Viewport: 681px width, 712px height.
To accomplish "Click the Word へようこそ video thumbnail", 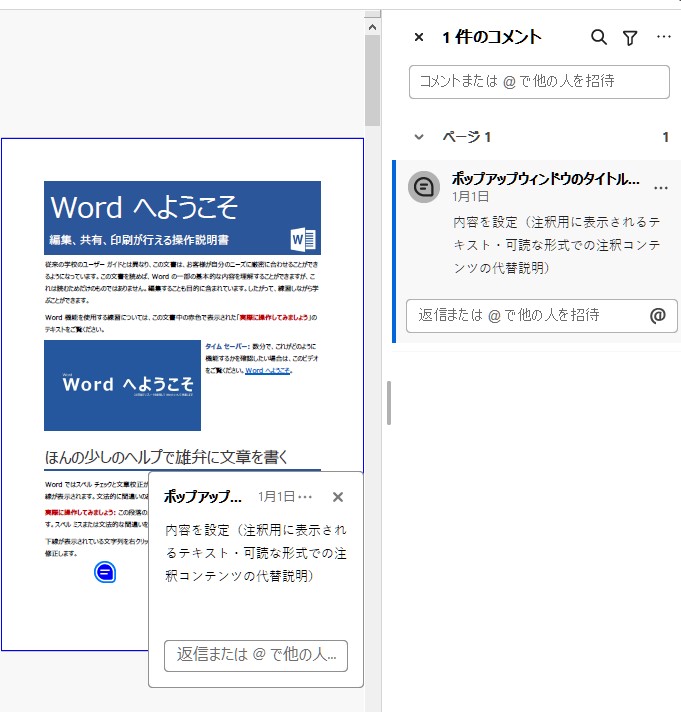I will coord(122,385).
